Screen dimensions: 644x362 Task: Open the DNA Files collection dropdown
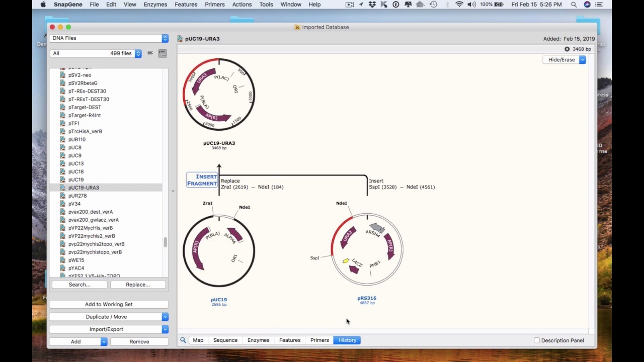[x=109, y=38]
